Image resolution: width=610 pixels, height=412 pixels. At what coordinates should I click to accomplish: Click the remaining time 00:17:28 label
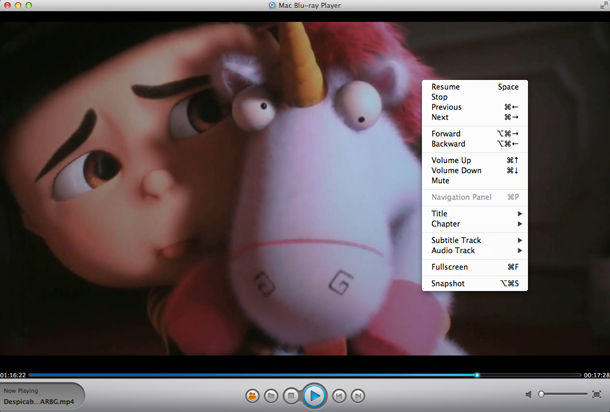(596, 375)
